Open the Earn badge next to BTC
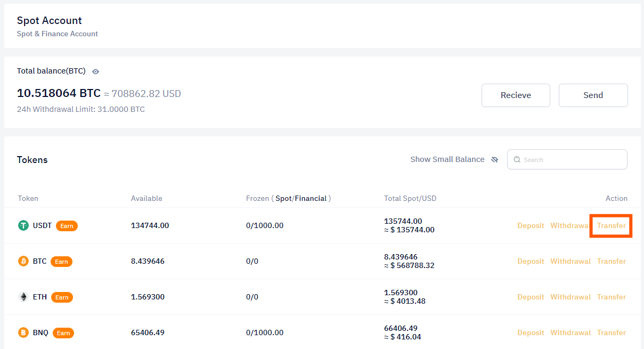This screenshot has width=644, height=349. pos(61,262)
